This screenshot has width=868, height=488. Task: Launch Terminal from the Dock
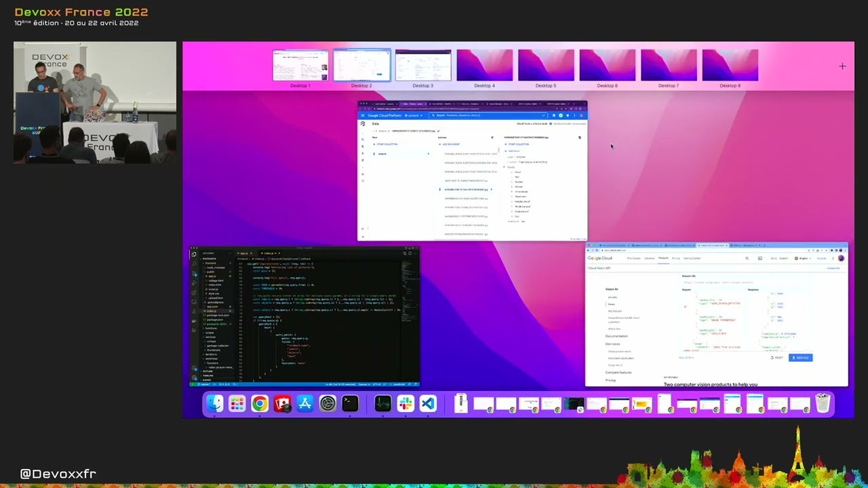[x=350, y=404]
